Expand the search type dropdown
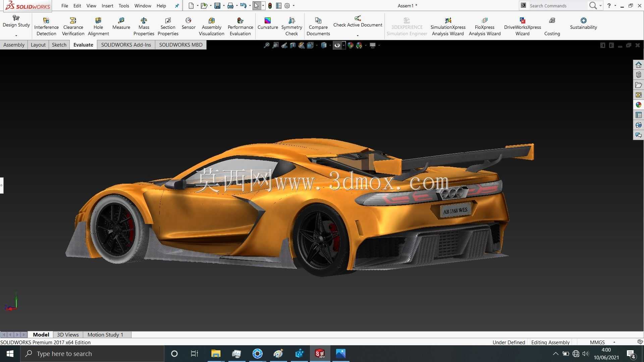The height and width of the screenshot is (362, 644). (x=600, y=6)
